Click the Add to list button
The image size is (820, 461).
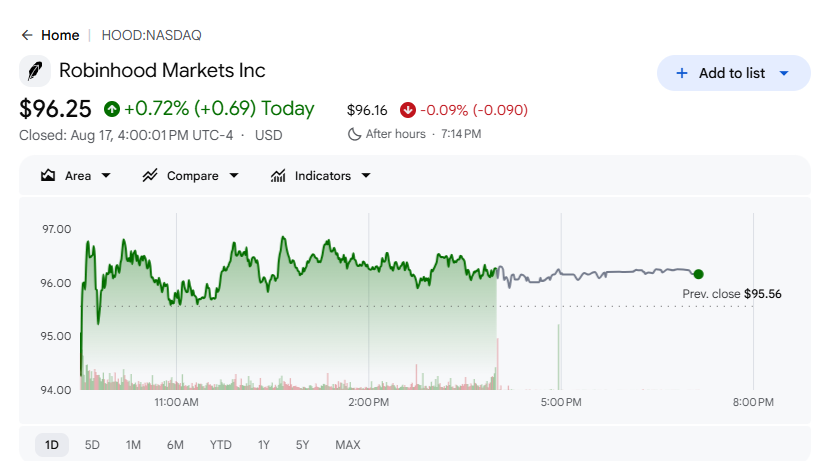pyautogui.click(x=733, y=73)
